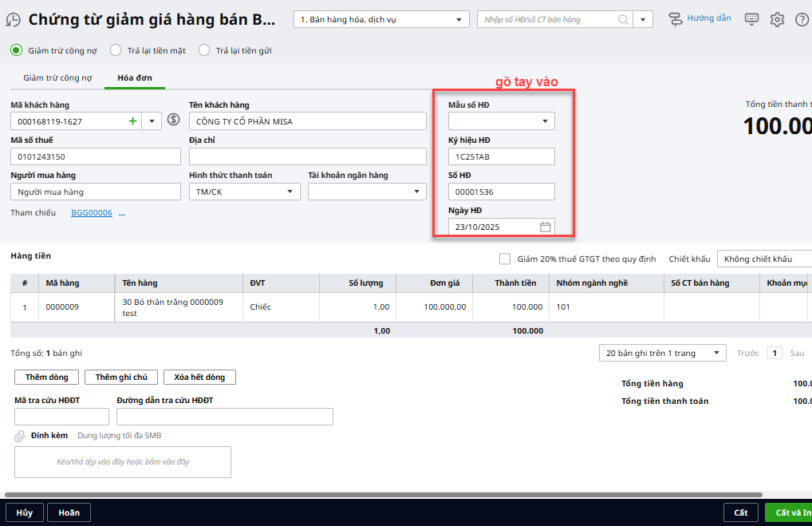Click the dollar coin icon beside customer code
812x526 pixels.
tap(173, 121)
